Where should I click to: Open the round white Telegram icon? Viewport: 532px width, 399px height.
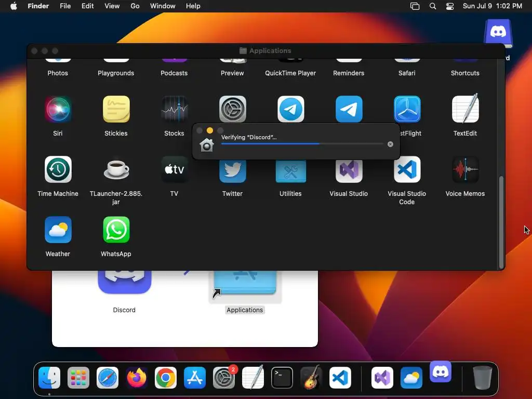[291, 109]
